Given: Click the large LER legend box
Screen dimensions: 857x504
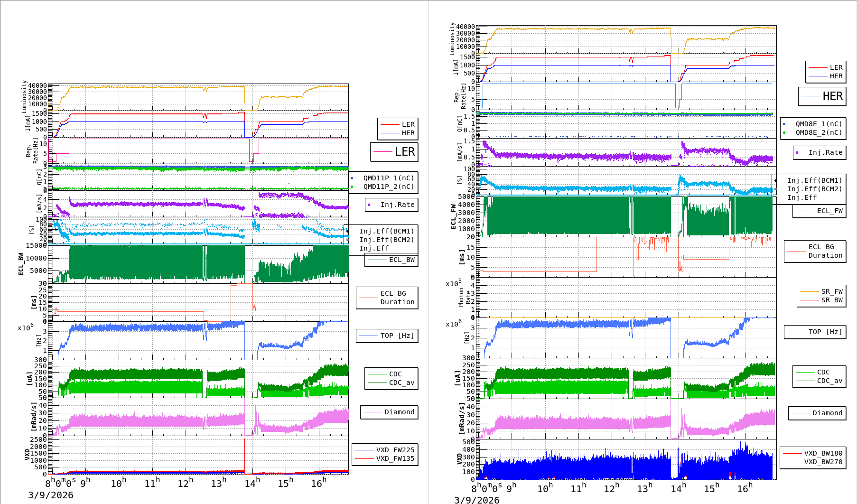Looking at the screenshot, I should [394, 152].
